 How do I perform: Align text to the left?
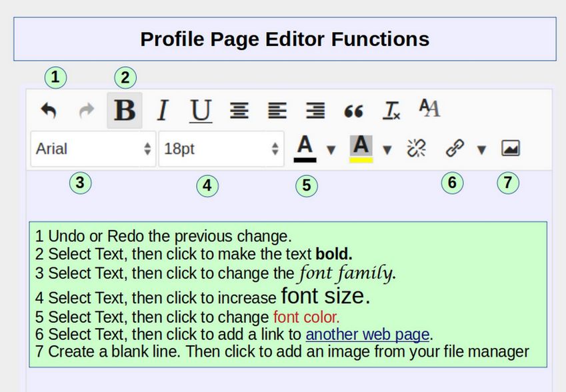point(277,111)
